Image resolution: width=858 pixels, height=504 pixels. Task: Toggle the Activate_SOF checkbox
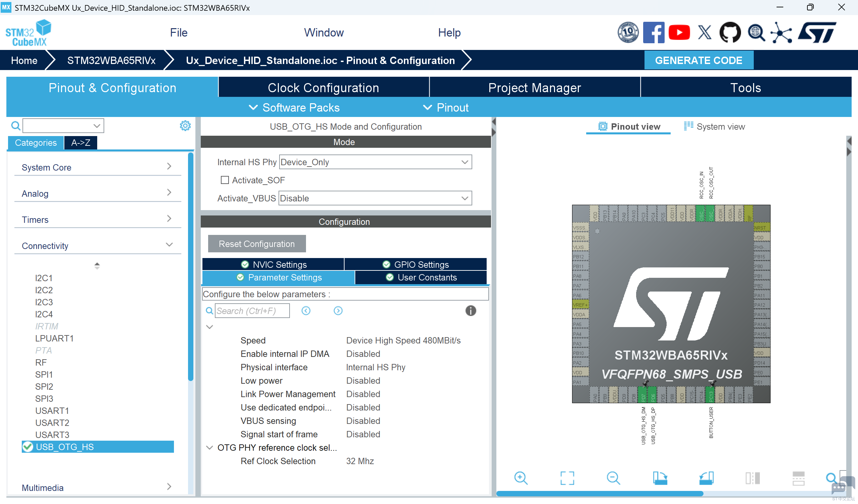tap(225, 180)
